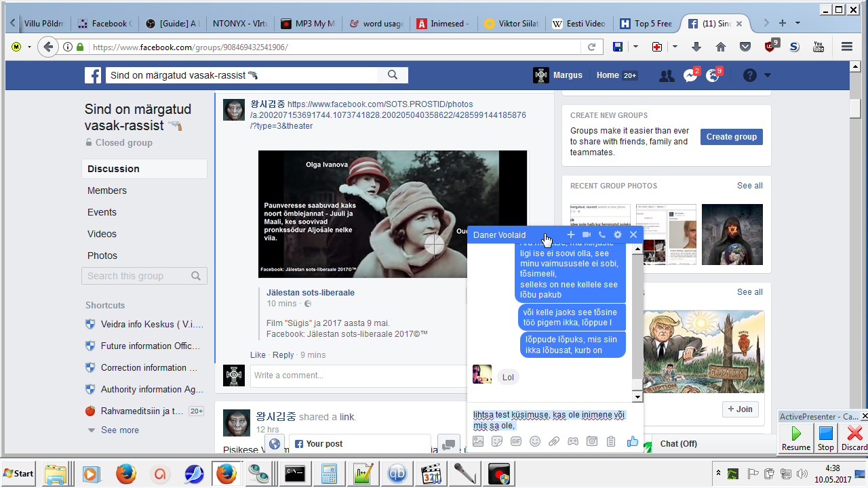The image size is (868, 488).
Task: Expand the Facebook account dropdown arrow
Action: pyautogui.click(x=768, y=75)
